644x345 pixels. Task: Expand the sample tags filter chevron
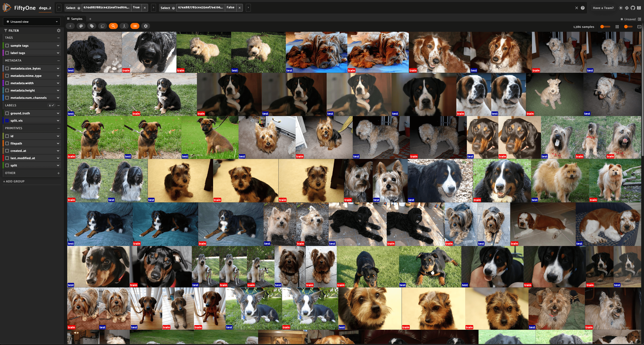58,45
